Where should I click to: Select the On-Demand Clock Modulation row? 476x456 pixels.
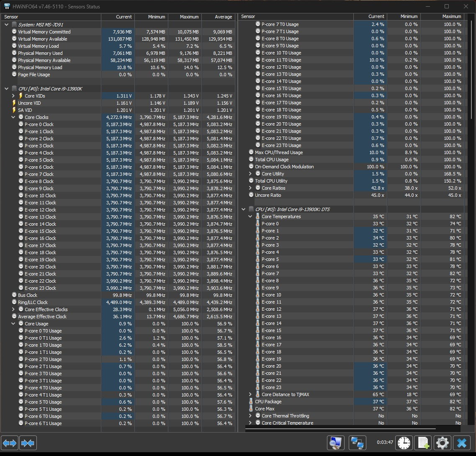pos(351,167)
